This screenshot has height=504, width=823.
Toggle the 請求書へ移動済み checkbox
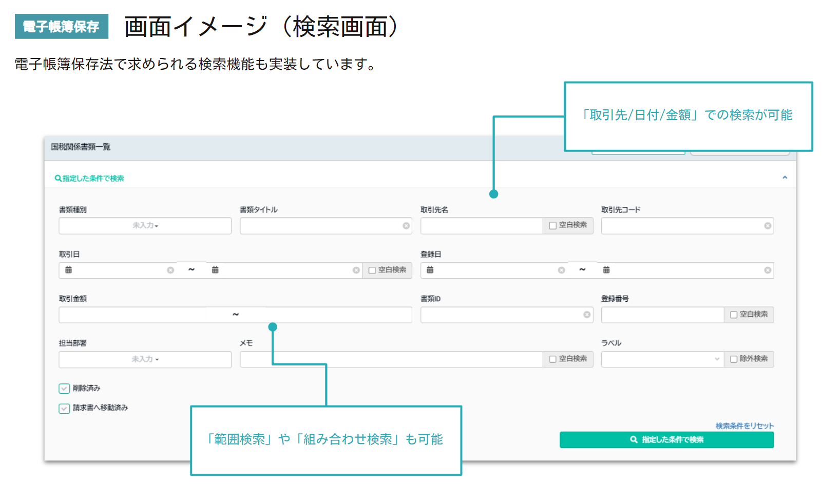64,409
